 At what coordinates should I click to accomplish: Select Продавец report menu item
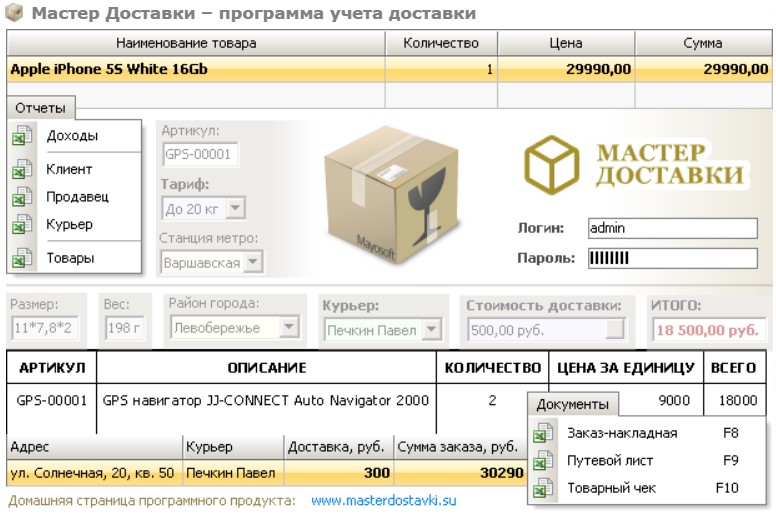click(77, 197)
